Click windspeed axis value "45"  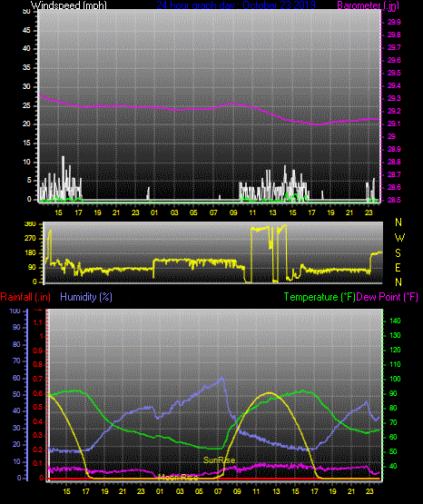point(26,31)
